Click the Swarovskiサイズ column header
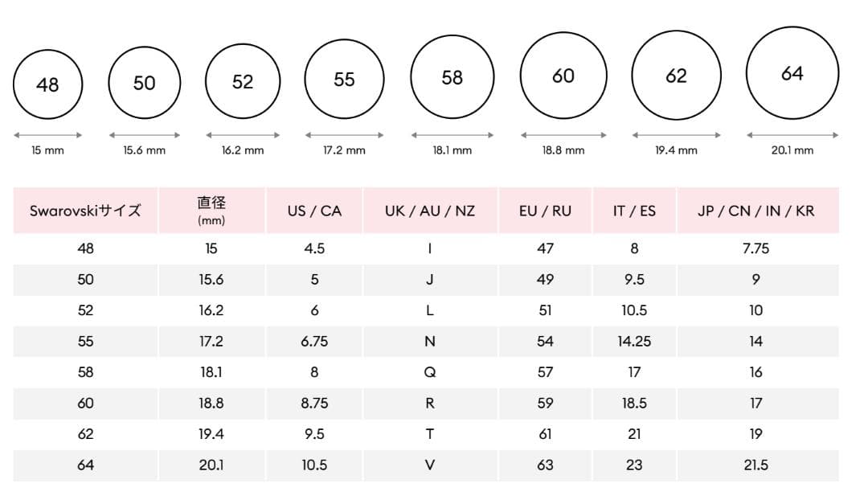868x496 pixels. click(85, 211)
